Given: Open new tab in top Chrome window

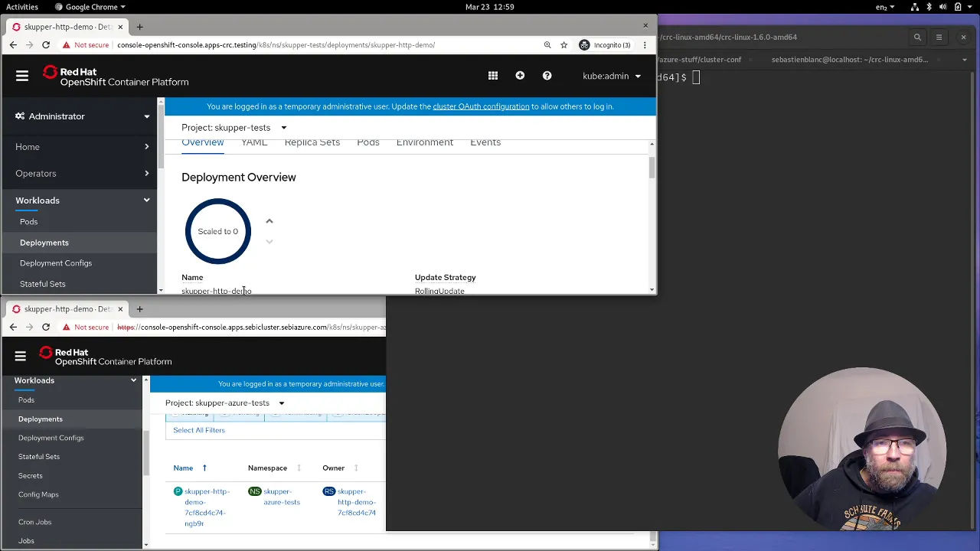Looking at the screenshot, I should (x=139, y=27).
